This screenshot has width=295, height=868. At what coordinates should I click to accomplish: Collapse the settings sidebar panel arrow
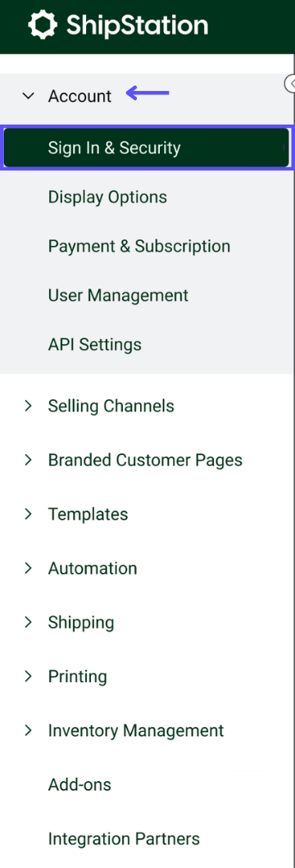pyautogui.click(x=291, y=83)
